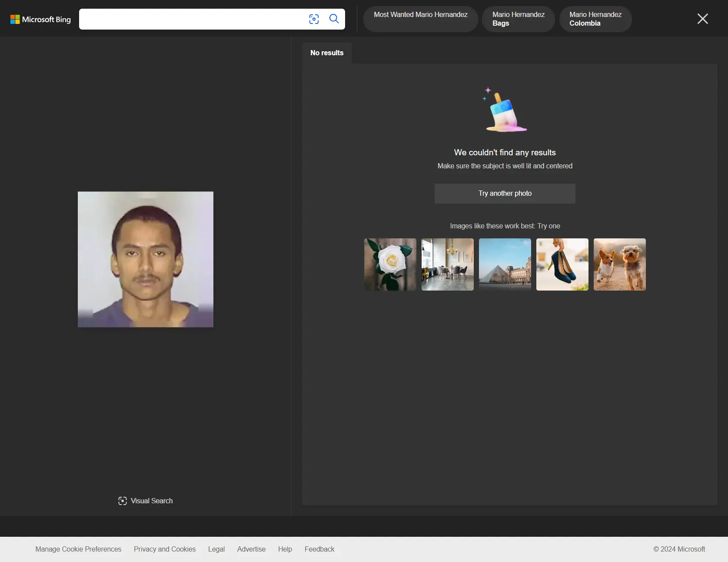Screen dimensions: 728x562
Task: Select the Most Wanted Mario Hernandez suggestion
Action: click(x=420, y=19)
